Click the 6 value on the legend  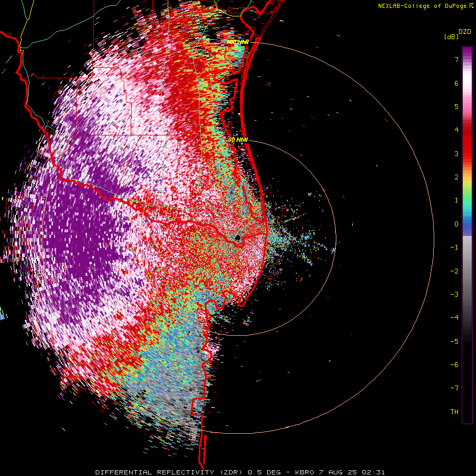coord(456,83)
